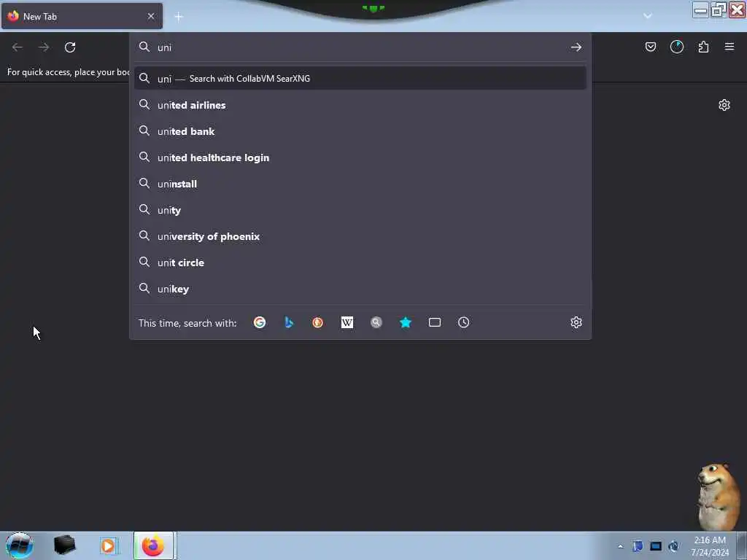Open the Pocket save icon
The width and height of the screenshot is (747, 560).
pyautogui.click(x=650, y=47)
